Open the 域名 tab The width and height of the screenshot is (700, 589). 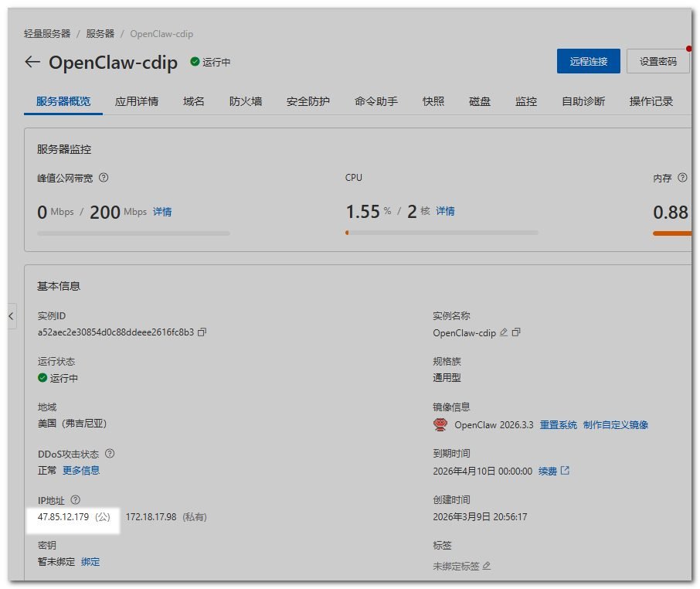coord(194,101)
